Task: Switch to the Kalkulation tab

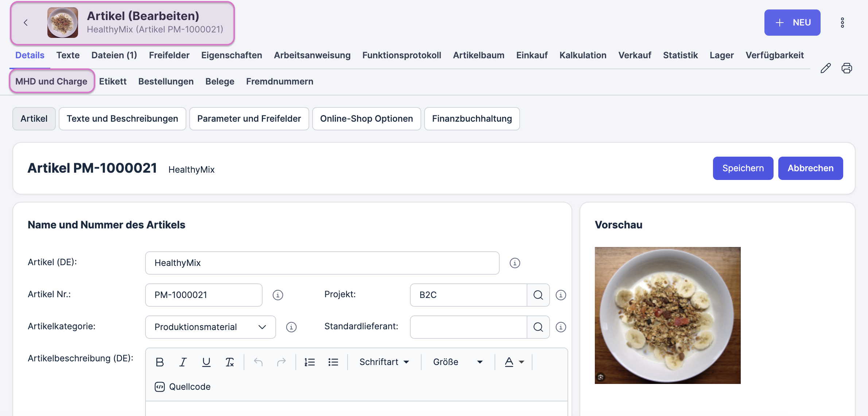Action: 583,55
